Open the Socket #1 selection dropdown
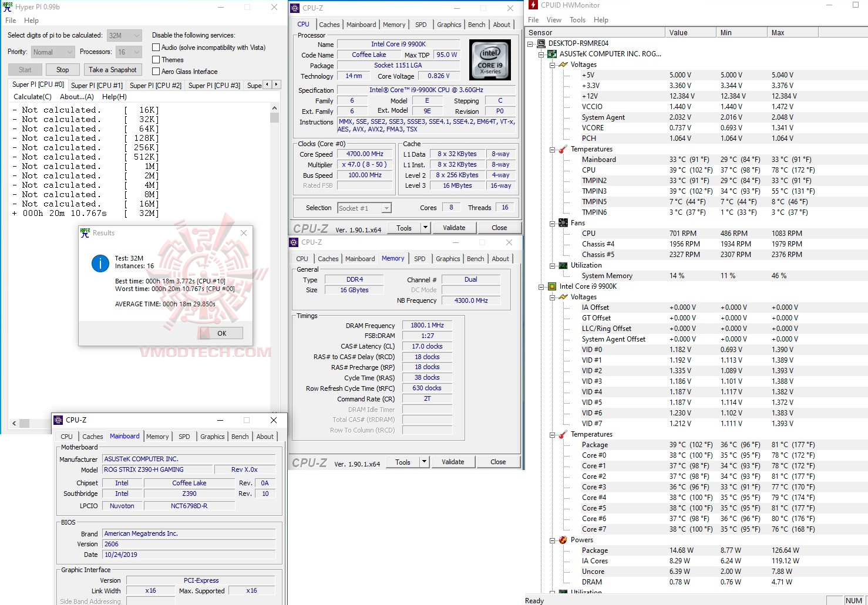The width and height of the screenshot is (868, 605). 364,208
